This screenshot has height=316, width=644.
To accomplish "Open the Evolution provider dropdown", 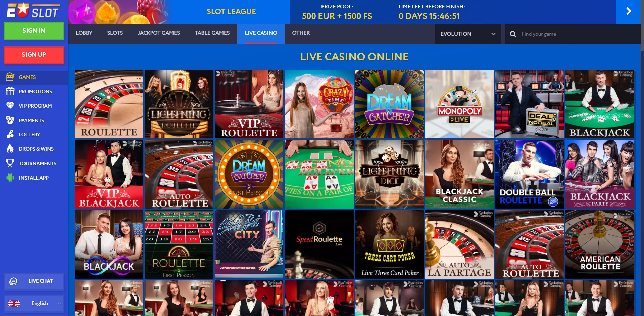I will (468, 34).
